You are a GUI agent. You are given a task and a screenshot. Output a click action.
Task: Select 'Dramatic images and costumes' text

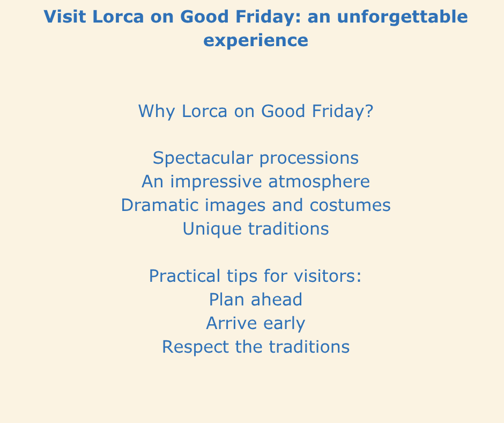tap(256, 206)
